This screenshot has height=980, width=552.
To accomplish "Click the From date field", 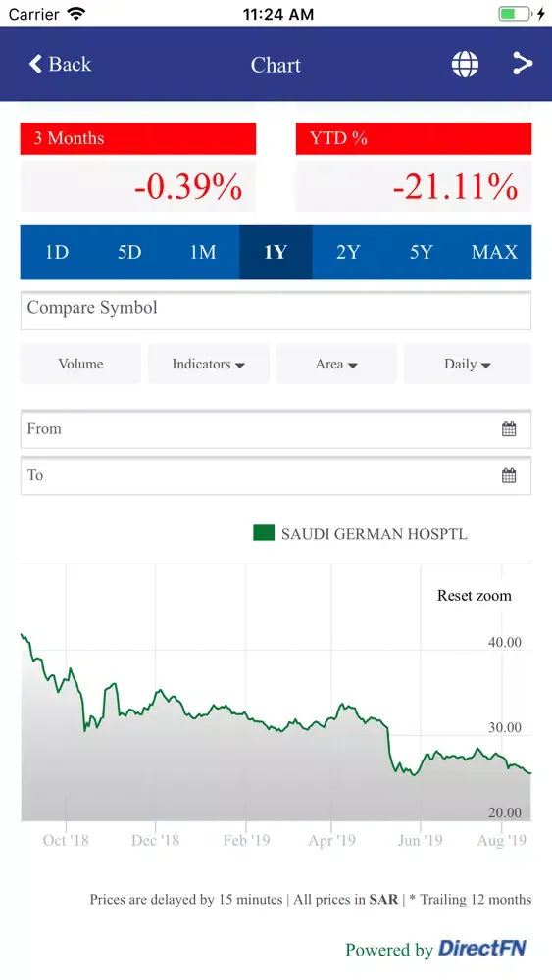I will tap(276, 429).
